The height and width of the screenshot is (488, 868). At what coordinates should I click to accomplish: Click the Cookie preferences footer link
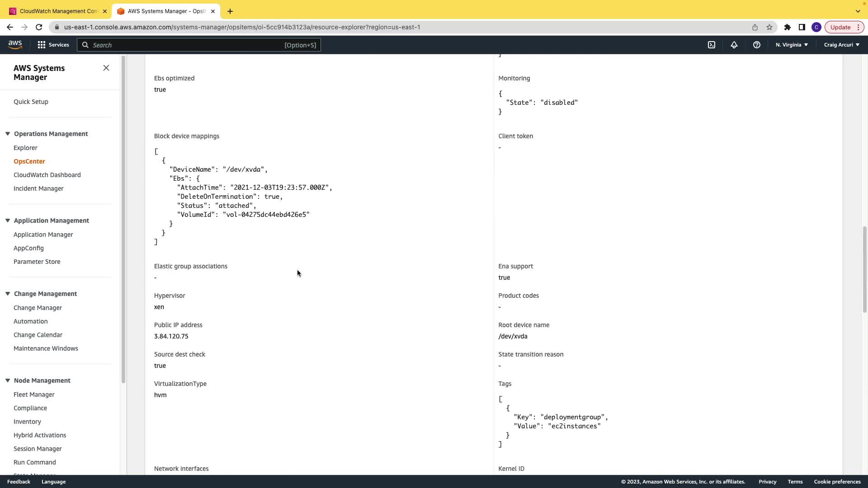837,482
